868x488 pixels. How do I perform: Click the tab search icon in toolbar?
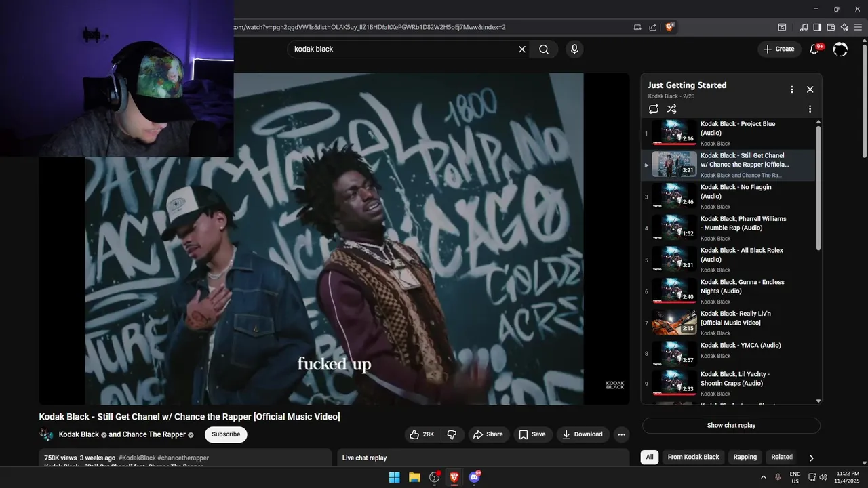tap(782, 27)
